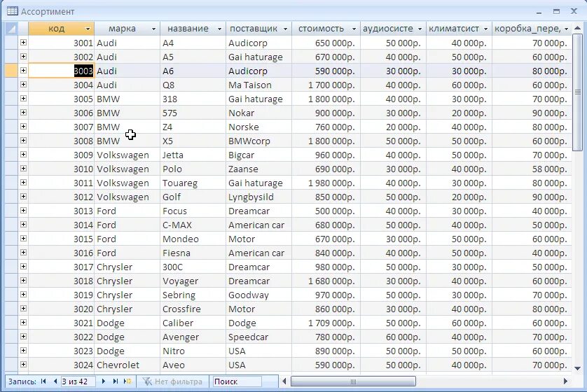Screen dimensions: 587x392
Task: Open the аудиосисте column filter dropdown
Action: 420,29
